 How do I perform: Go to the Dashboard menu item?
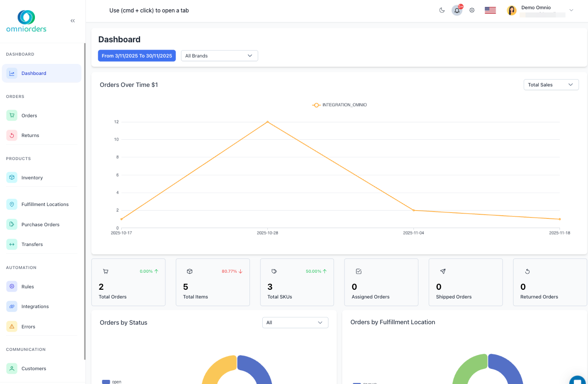pyautogui.click(x=34, y=73)
